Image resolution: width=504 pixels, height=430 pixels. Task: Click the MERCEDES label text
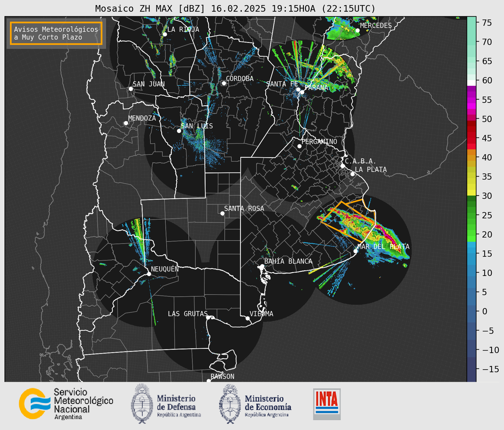tap(376, 25)
